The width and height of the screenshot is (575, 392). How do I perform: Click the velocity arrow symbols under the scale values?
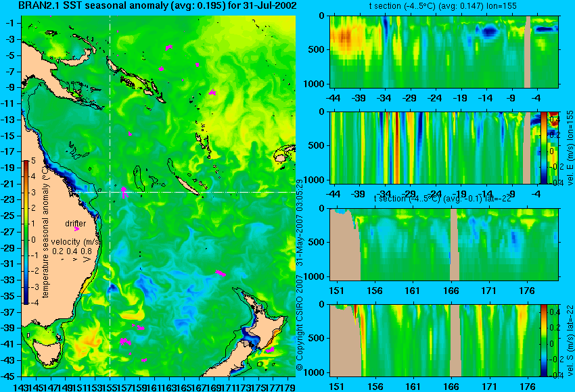(76, 260)
